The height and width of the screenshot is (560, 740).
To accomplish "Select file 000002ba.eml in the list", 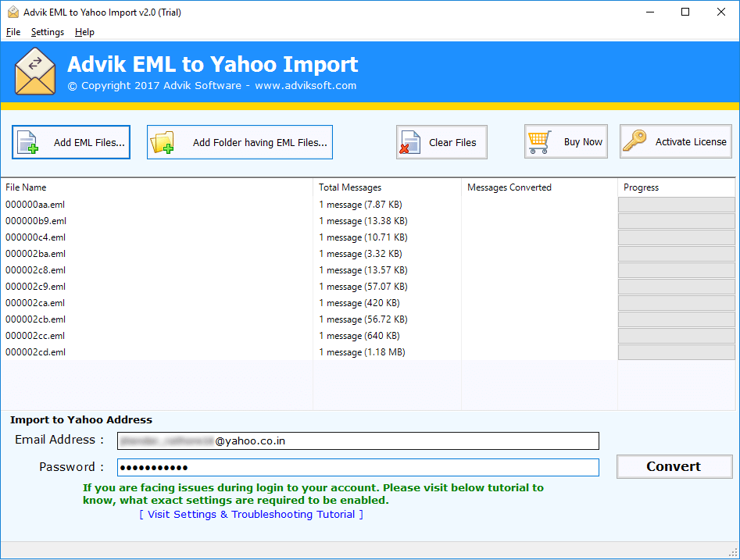I will (x=35, y=254).
